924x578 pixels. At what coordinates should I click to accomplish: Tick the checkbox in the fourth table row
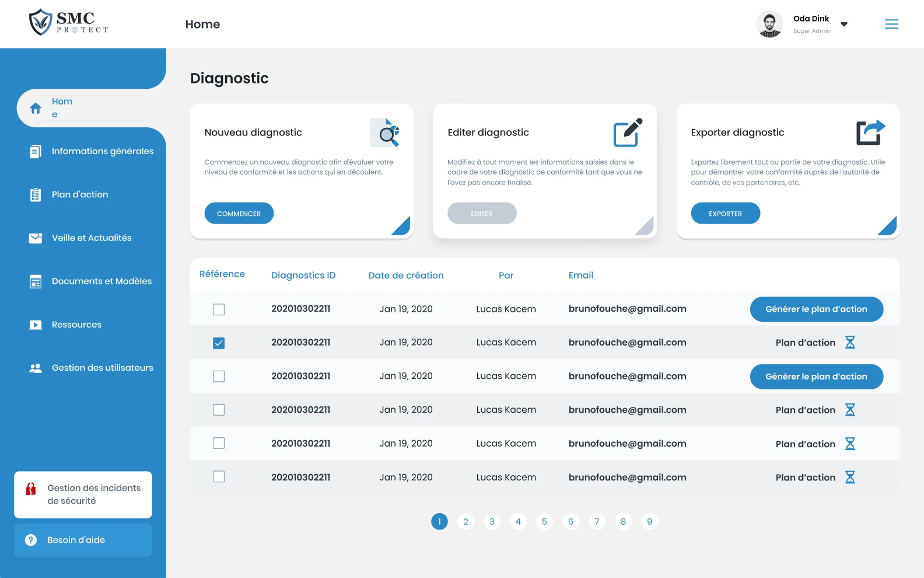click(x=219, y=410)
